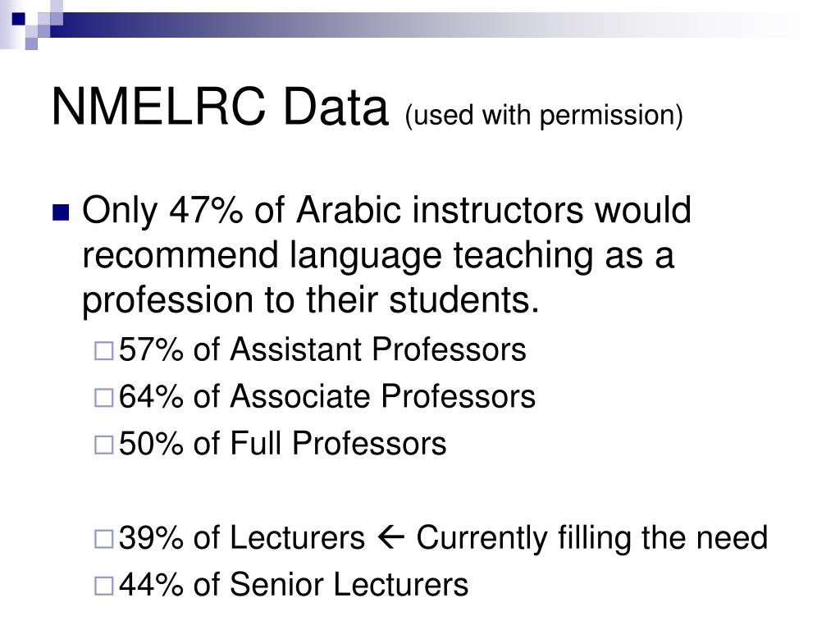Click the line "profession to their students."
The width and height of the screenshot is (840, 630).
[310, 300]
